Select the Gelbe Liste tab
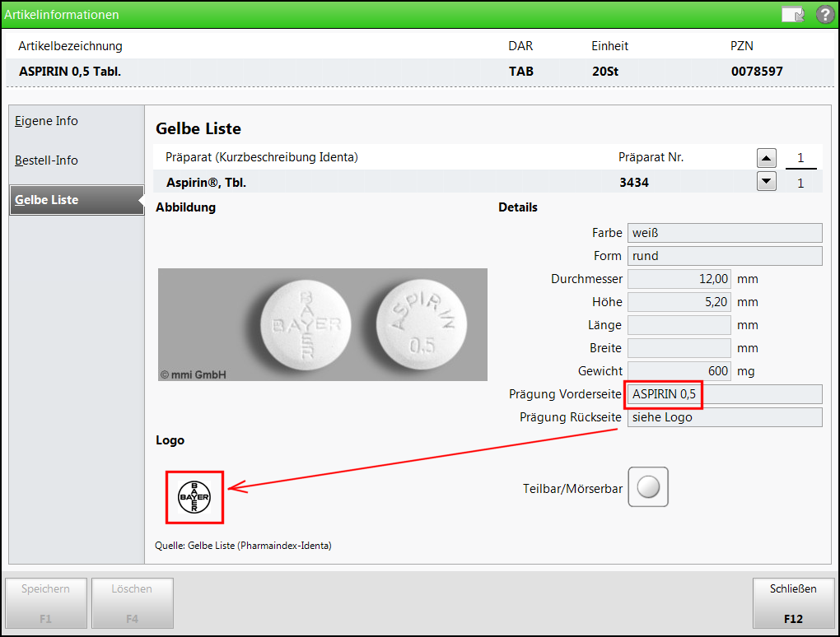Image resolution: width=840 pixels, height=637 pixels. (x=77, y=200)
